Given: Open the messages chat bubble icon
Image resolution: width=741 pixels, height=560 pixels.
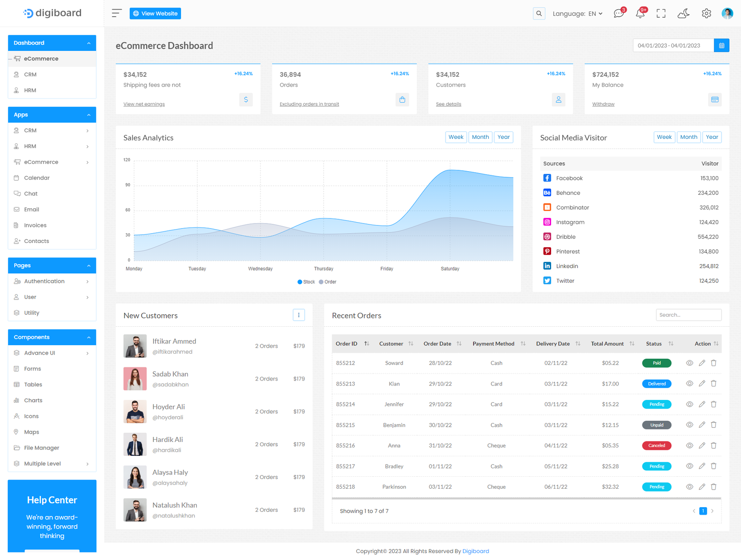Looking at the screenshot, I should coord(619,13).
